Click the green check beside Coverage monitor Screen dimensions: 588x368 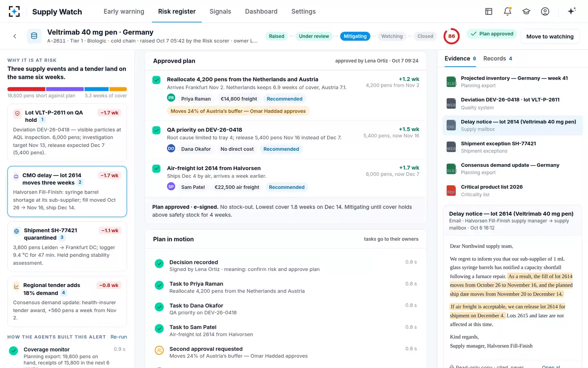click(13, 351)
